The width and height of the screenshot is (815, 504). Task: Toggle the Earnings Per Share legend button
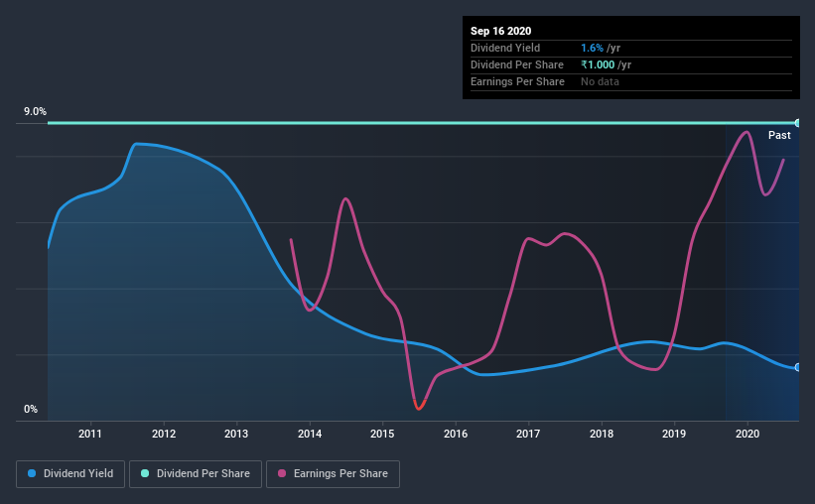[x=333, y=474]
